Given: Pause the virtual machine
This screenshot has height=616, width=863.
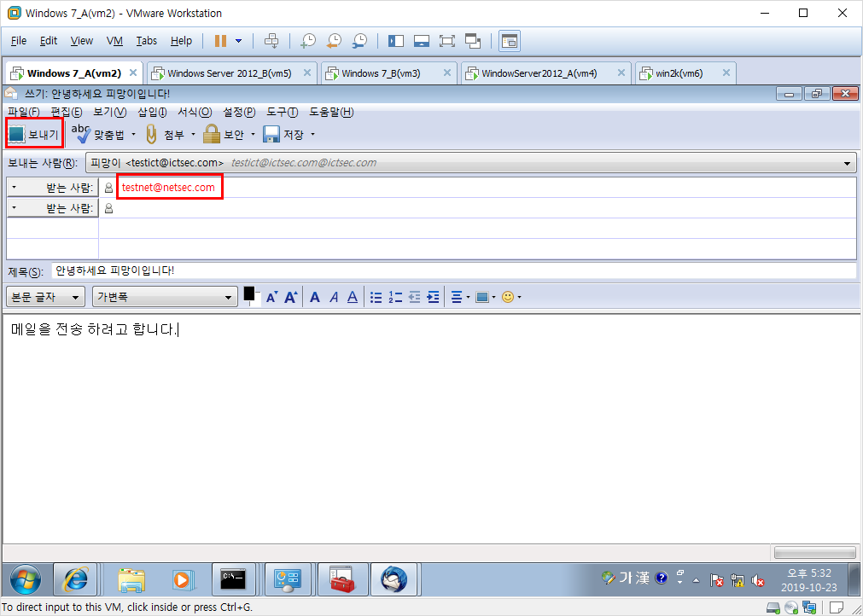Looking at the screenshot, I should (221, 41).
